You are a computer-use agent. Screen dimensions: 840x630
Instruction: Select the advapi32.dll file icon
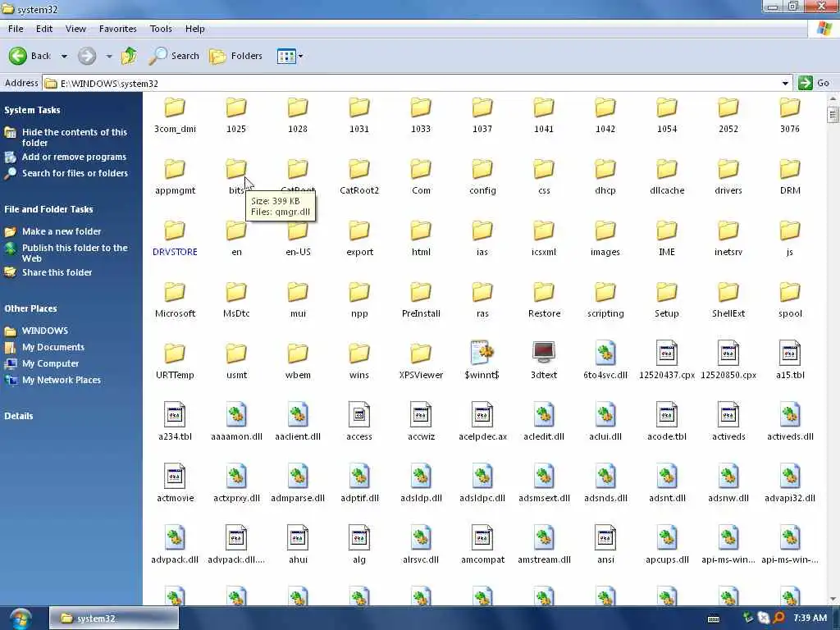[790, 477]
